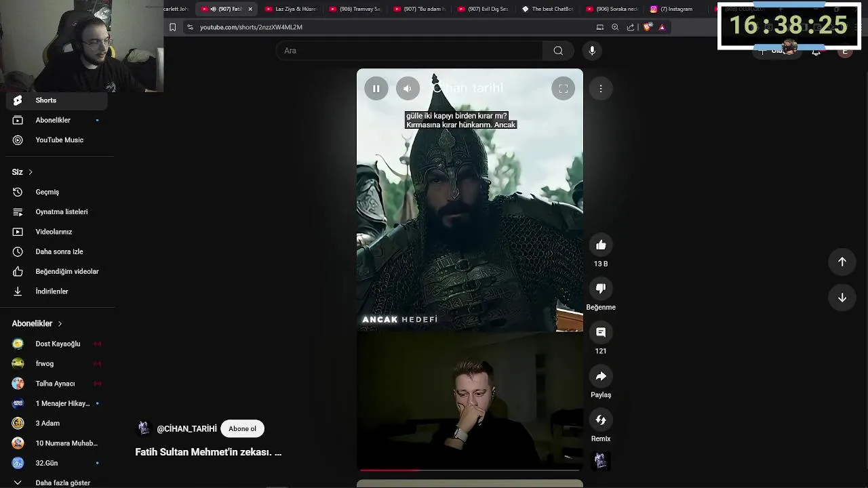Open 1 Menajer Hikay... channel
868x488 pixels.
(57, 403)
